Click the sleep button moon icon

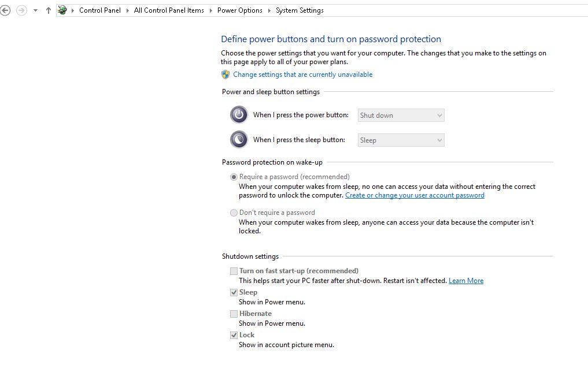(x=239, y=139)
